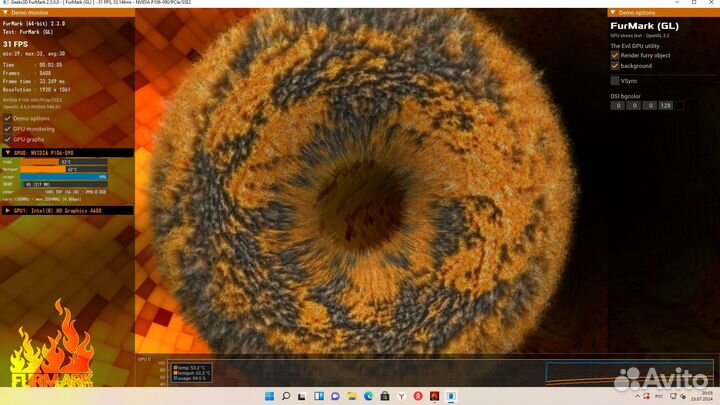Viewport: 720px width, 405px height.
Task: Click the bgcolor black color swatch
Action: click(679, 105)
